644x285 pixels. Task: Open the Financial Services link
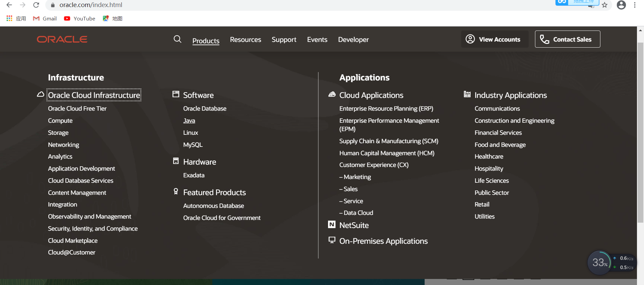(x=498, y=133)
